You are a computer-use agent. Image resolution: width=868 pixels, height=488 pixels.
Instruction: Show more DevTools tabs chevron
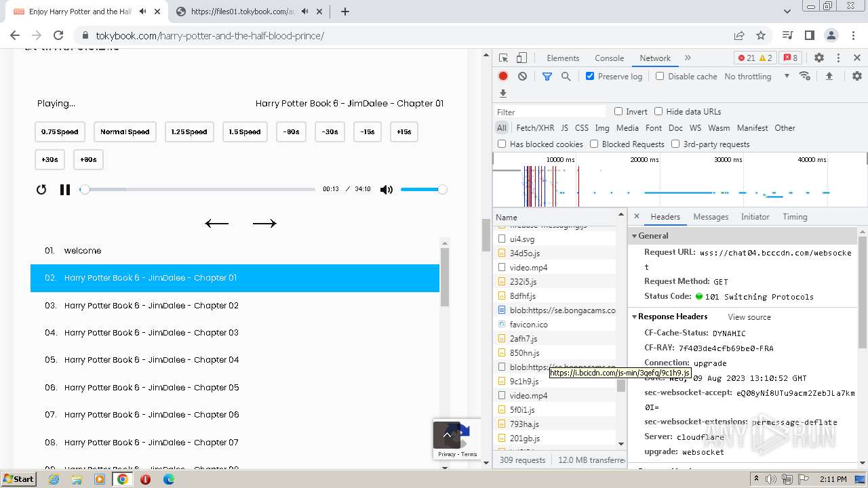[688, 58]
